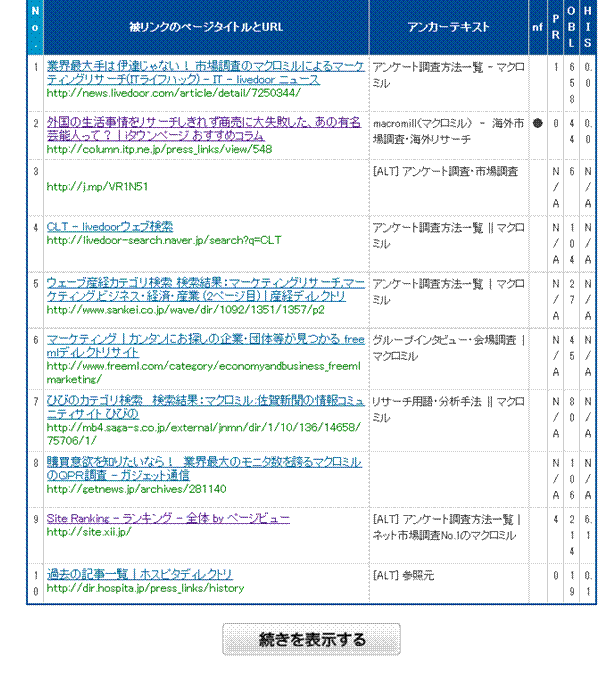The height and width of the screenshot is (677, 604).
Task: Click anchor text 'ネット市場調査No.1のマクロミル' in row 9
Action: (x=444, y=535)
